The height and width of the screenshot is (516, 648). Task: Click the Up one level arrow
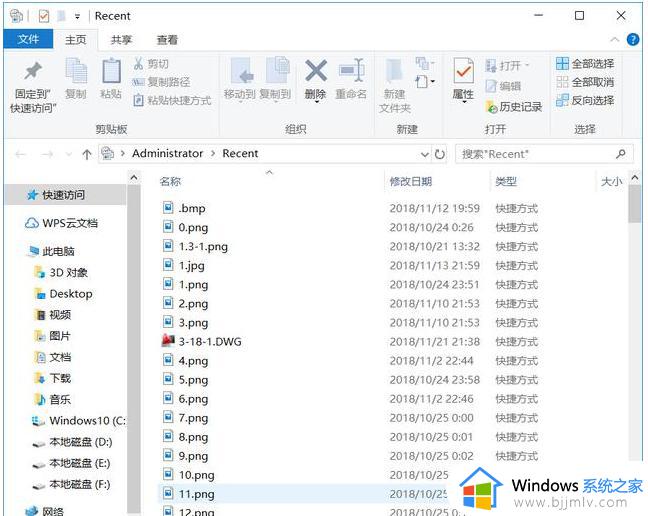click(86, 155)
